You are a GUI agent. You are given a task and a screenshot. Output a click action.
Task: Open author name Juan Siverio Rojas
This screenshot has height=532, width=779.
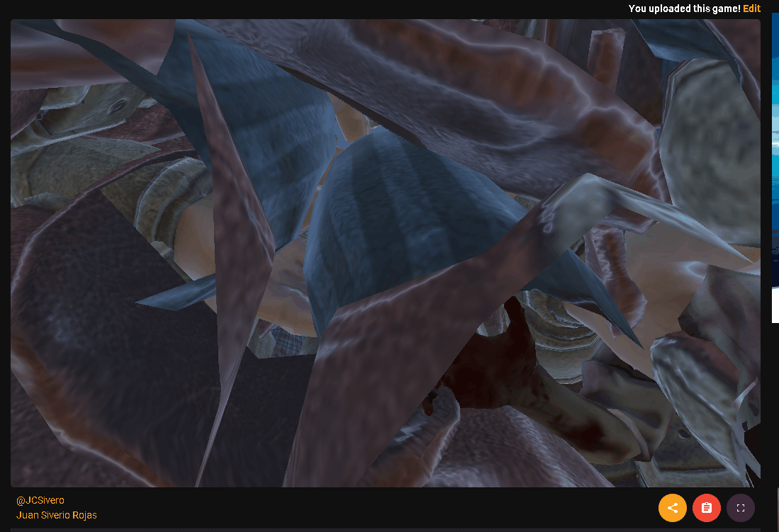pos(56,515)
